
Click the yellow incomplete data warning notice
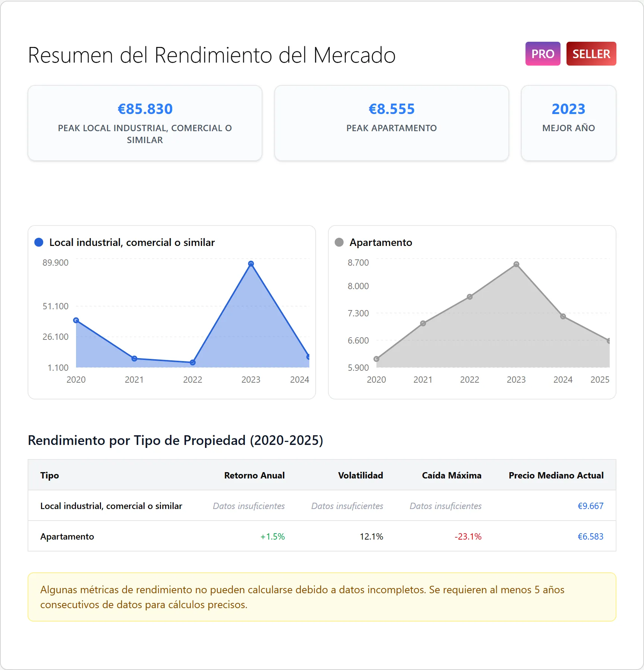pyautogui.click(x=322, y=597)
